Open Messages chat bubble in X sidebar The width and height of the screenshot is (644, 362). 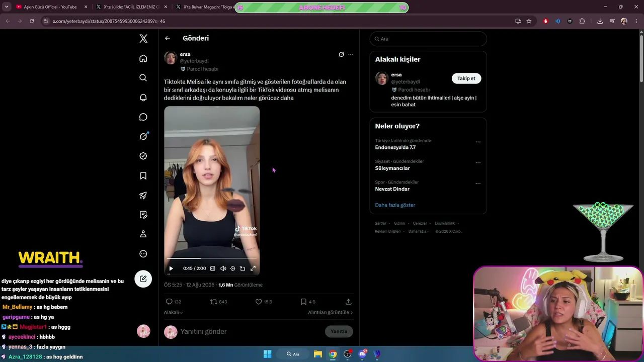pos(143,117)
